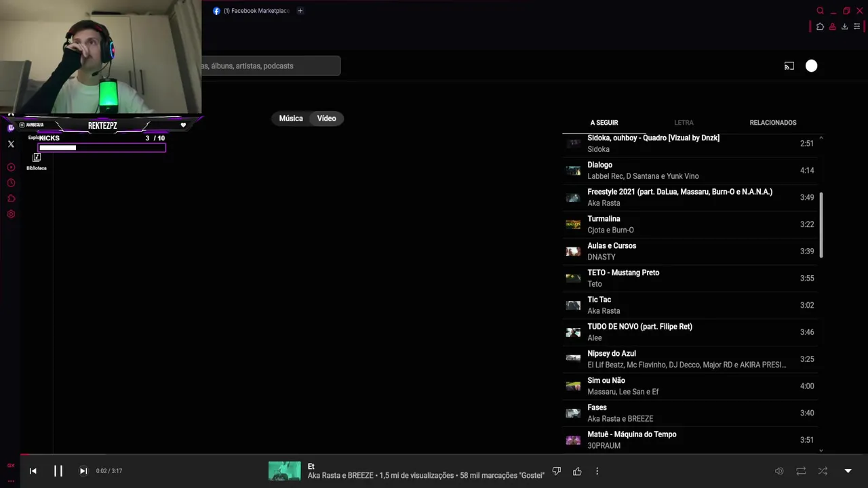Open Biblioteca in the navigation
Image resolution: width=868 pixels, height=488 pixels.
(x=37, y=161)
